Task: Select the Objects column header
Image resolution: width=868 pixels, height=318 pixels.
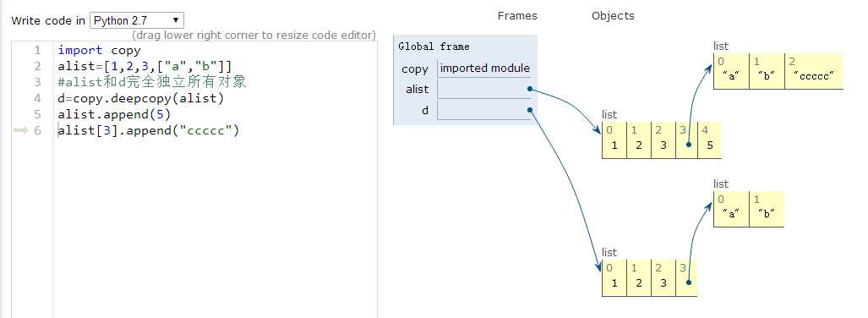Action: tap(613, 15)
